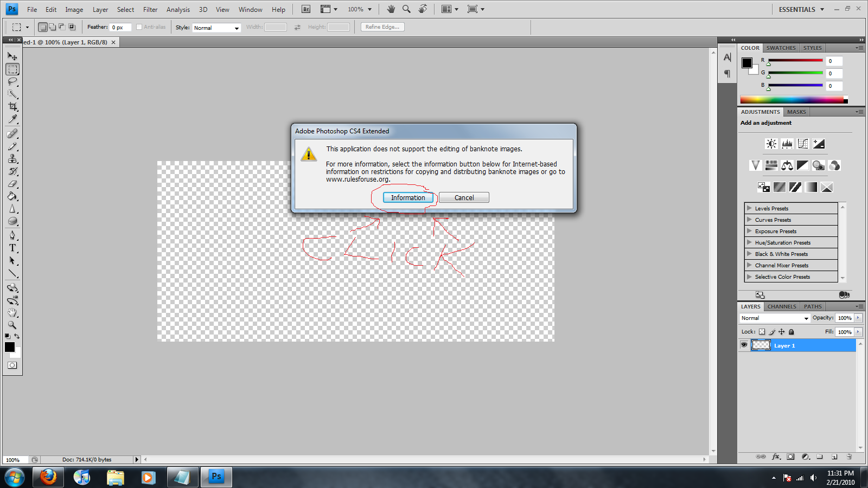Toggle lock position for the layer
The width and height of the screenshot is (868, 488).
pyautogui.click(x=782, y=332)
